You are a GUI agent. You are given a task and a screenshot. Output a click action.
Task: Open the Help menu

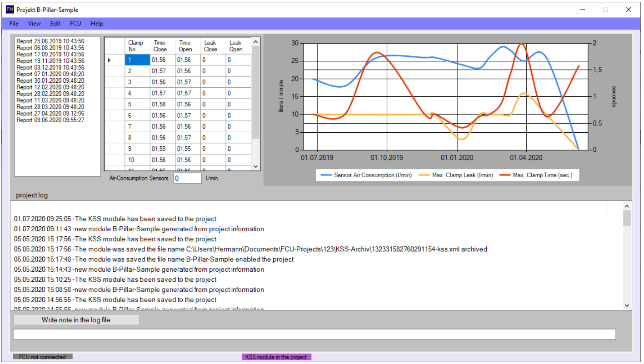coord(97,23)
